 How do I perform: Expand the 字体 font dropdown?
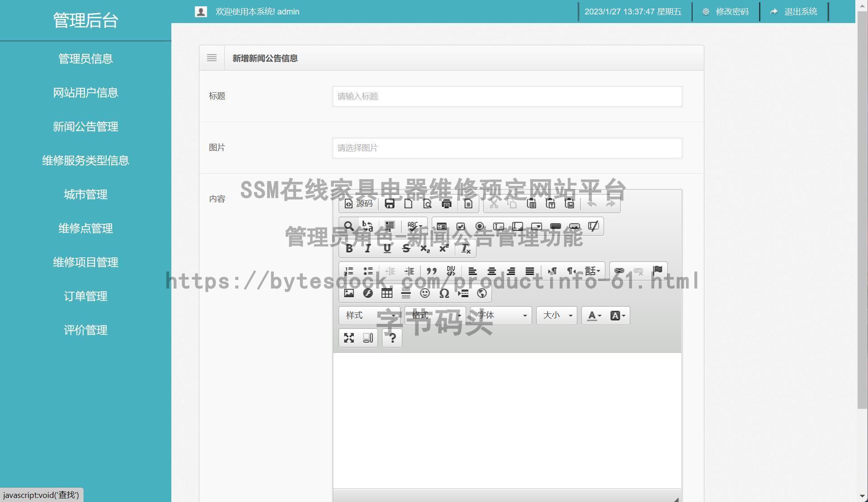click(501, 315)
